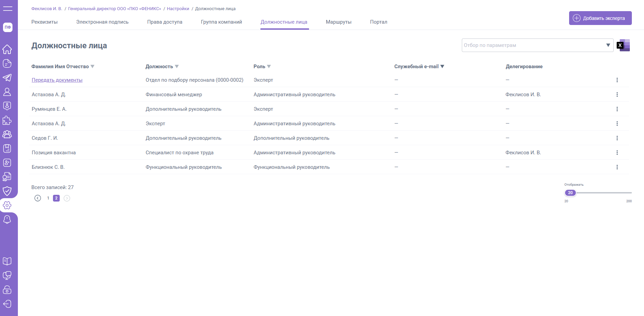Click the Феклисов И. В. delegation in Позиция вакантна row
This screenshot has height=316, width=644.
[523, 153]
